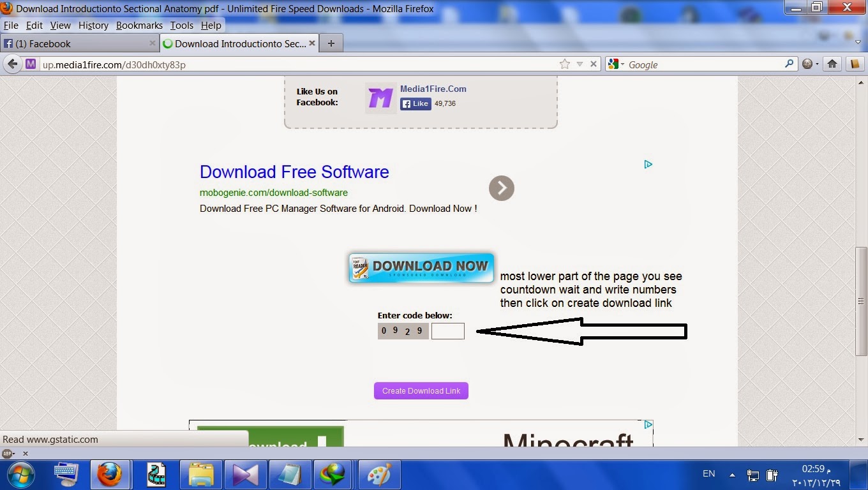The height and width of the screenshot is (490, 868).
Task: Close the Facebook tab
Action: (x=153, y=43)
